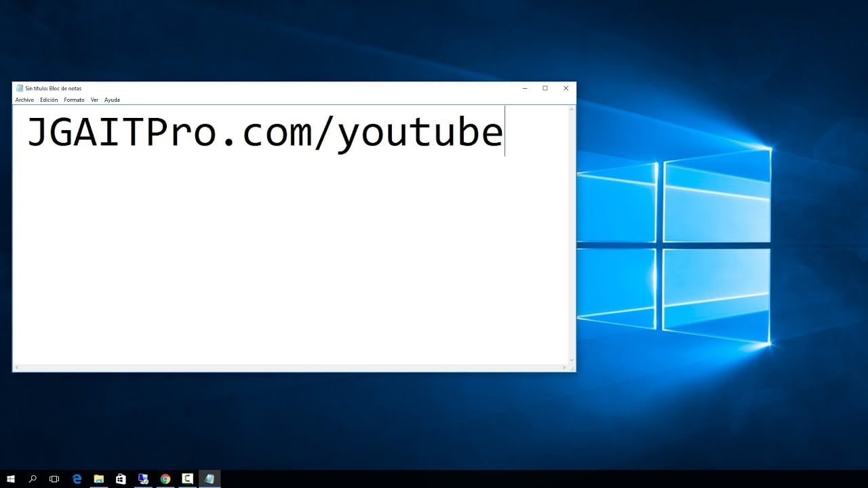Viewport: 868px width, 488px height.
Task: Click horizontal scrollbar left arrow
Action: [x=17, y=367]
